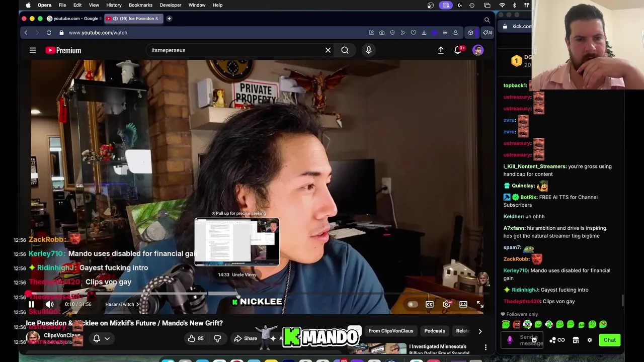Show more filter chips with right arrow
The height and width of the screenshot is (362, 644).
[480, 331]
